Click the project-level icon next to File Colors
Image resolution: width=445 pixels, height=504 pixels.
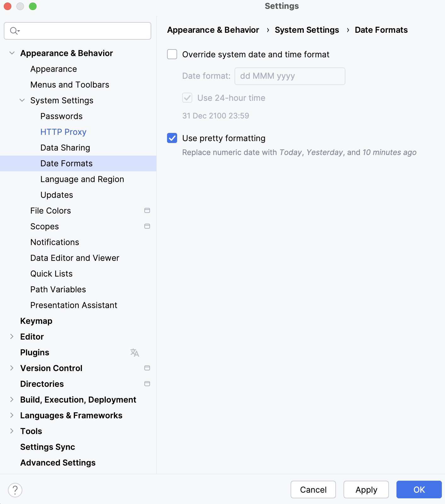pos(147,210)
